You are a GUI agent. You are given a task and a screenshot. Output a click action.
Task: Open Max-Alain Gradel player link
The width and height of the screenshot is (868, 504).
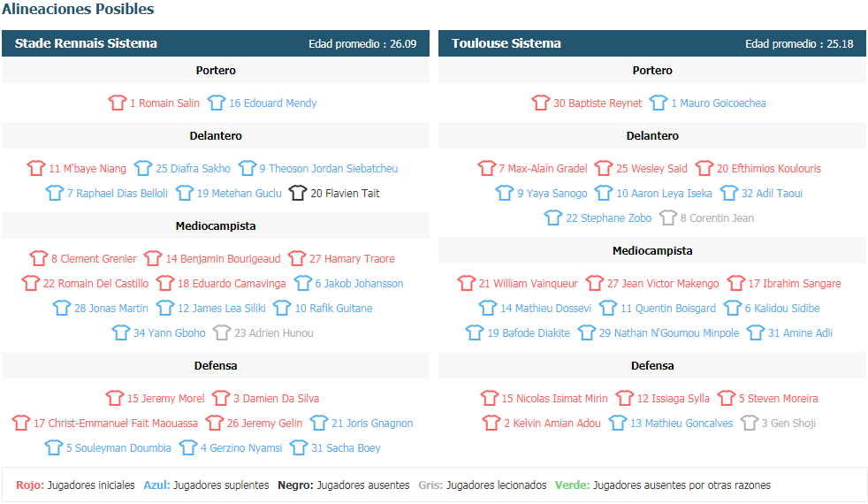[x=543, y=168]
